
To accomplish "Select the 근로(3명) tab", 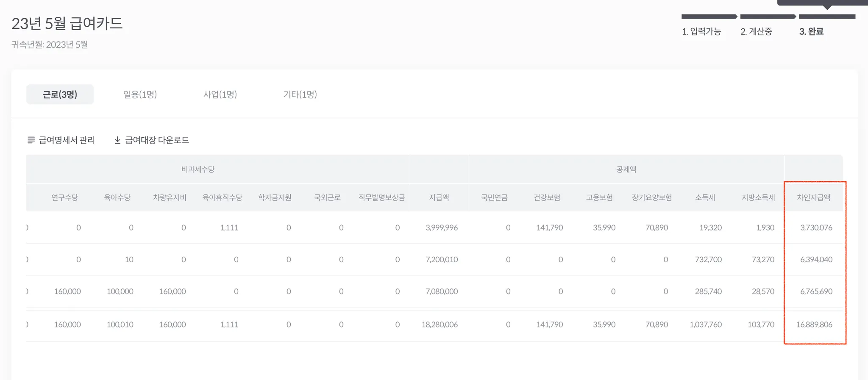I will coord(60,94).
